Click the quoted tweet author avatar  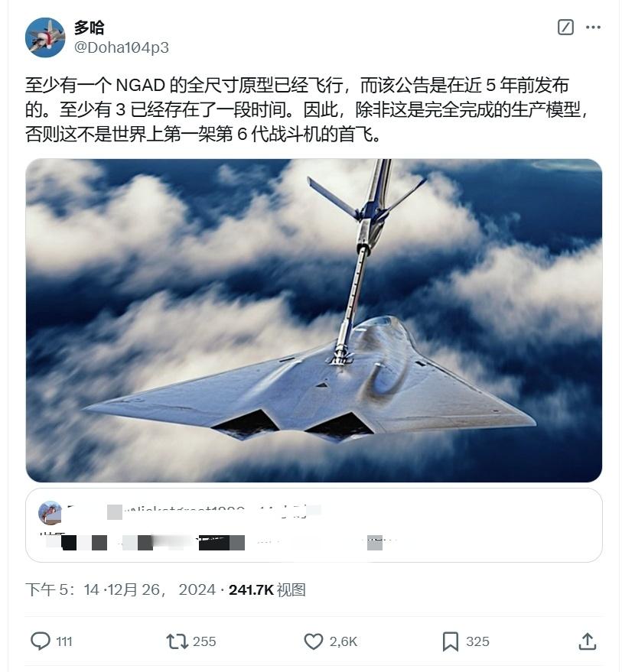click(50, 512)
